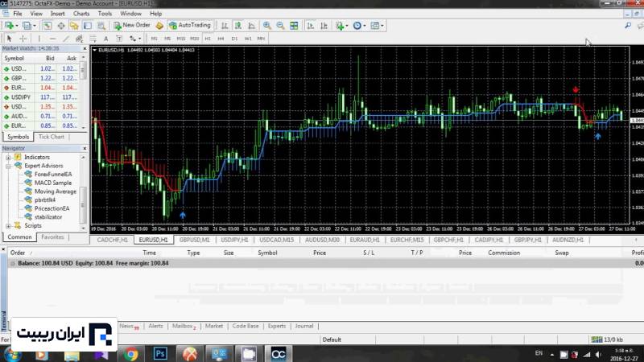Switch chart to H4 timeframe
The width and height of the screenshot is (644, 362).
[221, 38]
